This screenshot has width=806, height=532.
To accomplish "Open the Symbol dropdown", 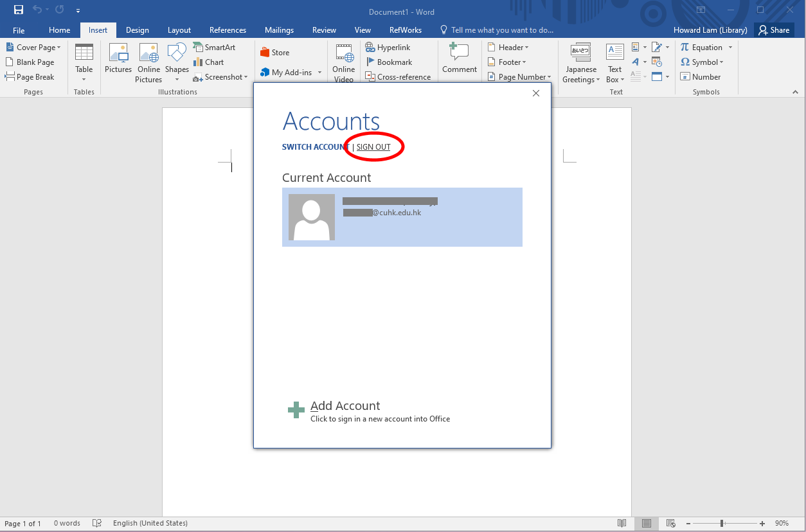I will pos(702,62).
